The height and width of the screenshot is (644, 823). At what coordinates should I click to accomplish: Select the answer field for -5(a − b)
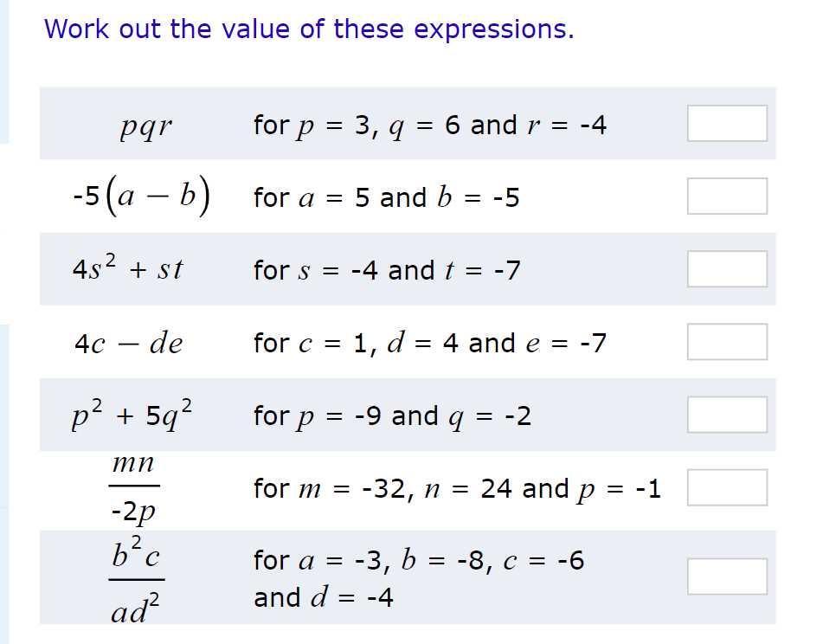point(727,196)
